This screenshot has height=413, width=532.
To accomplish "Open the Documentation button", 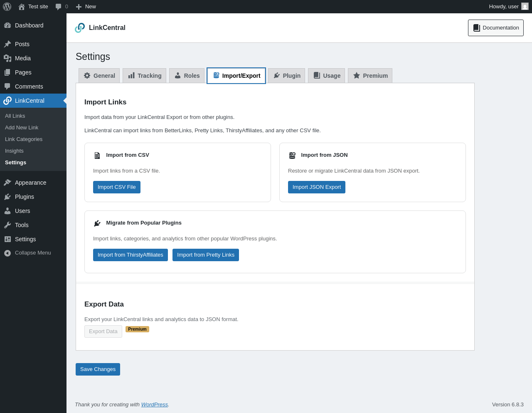I will (x=496, y=28).
